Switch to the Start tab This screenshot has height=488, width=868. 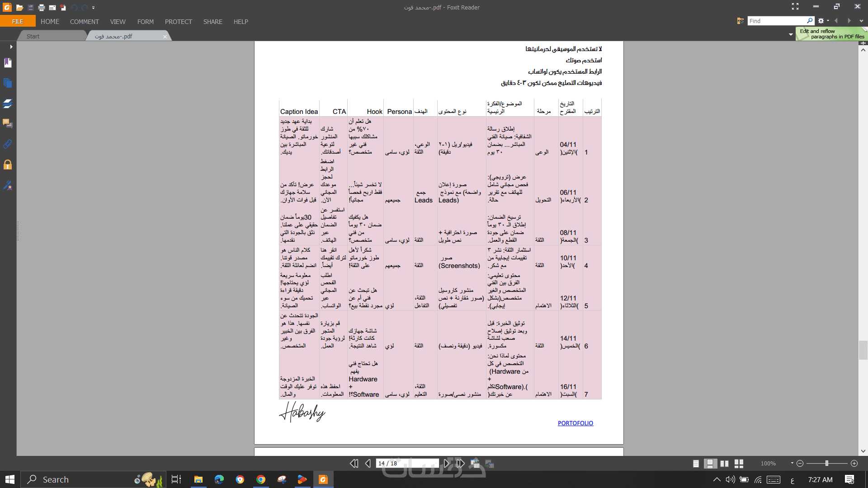pos(33,36)
